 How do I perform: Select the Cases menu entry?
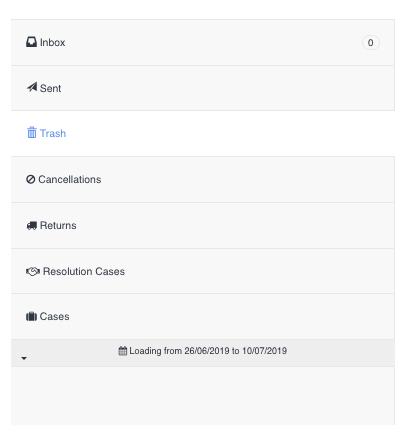point(203,316)
